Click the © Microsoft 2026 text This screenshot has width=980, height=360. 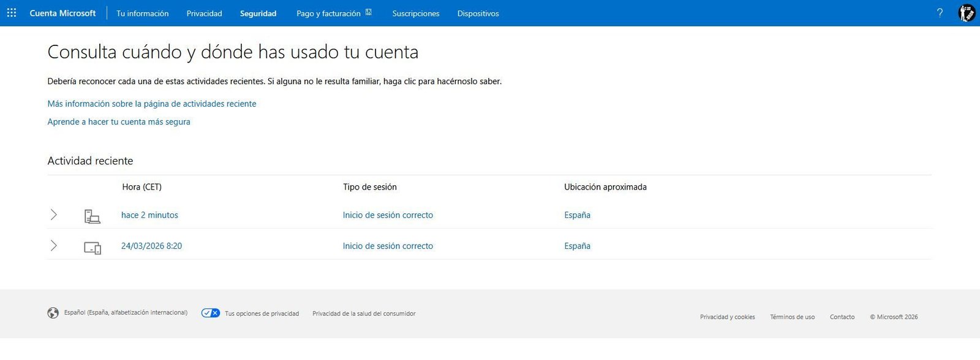pyautogui.click(x=894, y=317)
